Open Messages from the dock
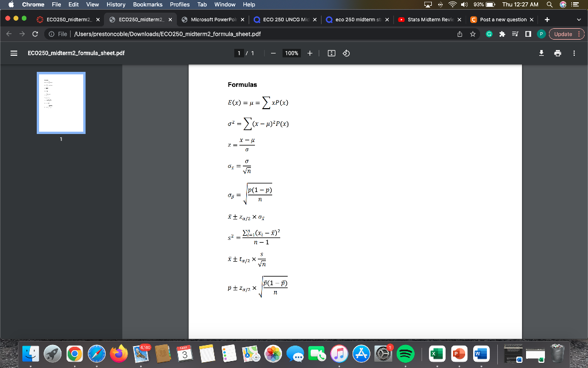This screenshot has width=588, height=368. 295,354
